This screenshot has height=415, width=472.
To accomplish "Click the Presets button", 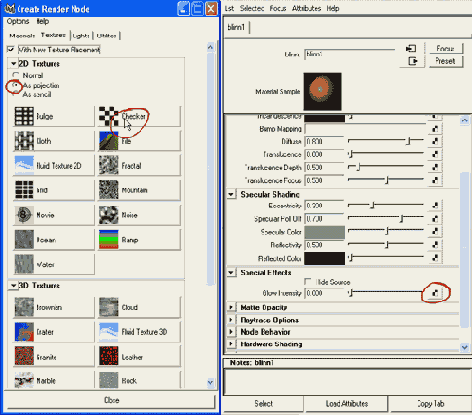I will [x=445, y=61].
